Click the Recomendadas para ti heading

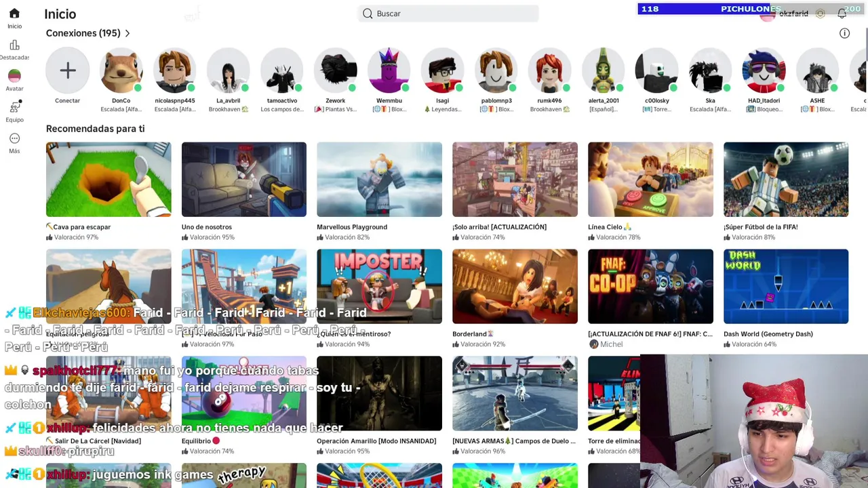coord(95,129)
